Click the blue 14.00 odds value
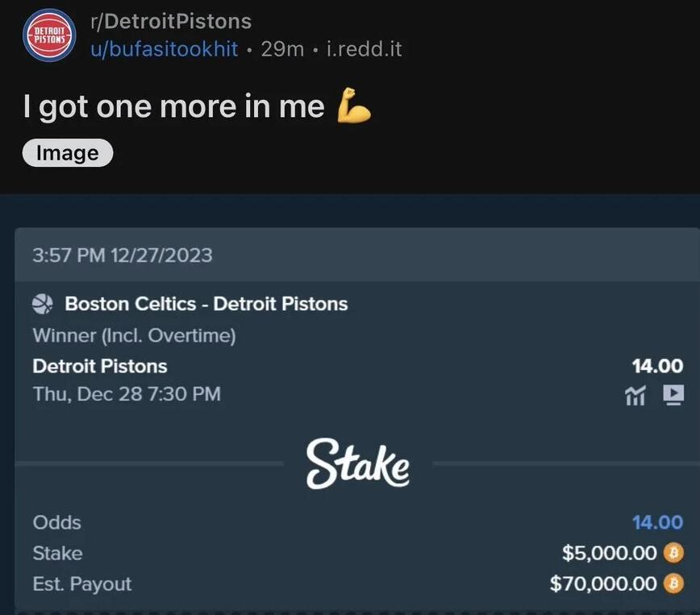 click(657, 522)
